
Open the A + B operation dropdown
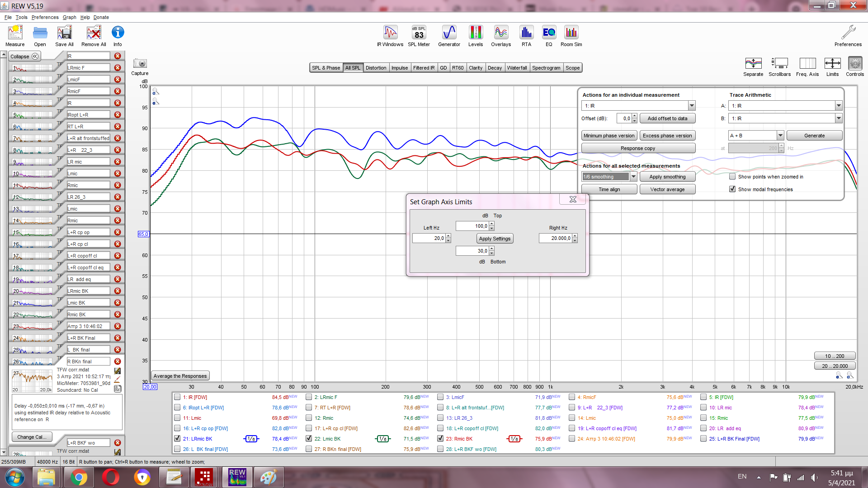point(780,136)
